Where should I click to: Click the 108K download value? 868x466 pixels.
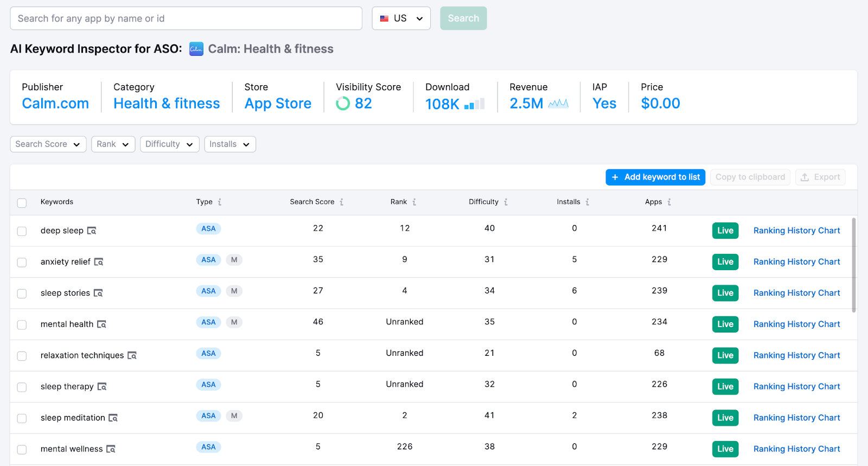tap(442, 104)
